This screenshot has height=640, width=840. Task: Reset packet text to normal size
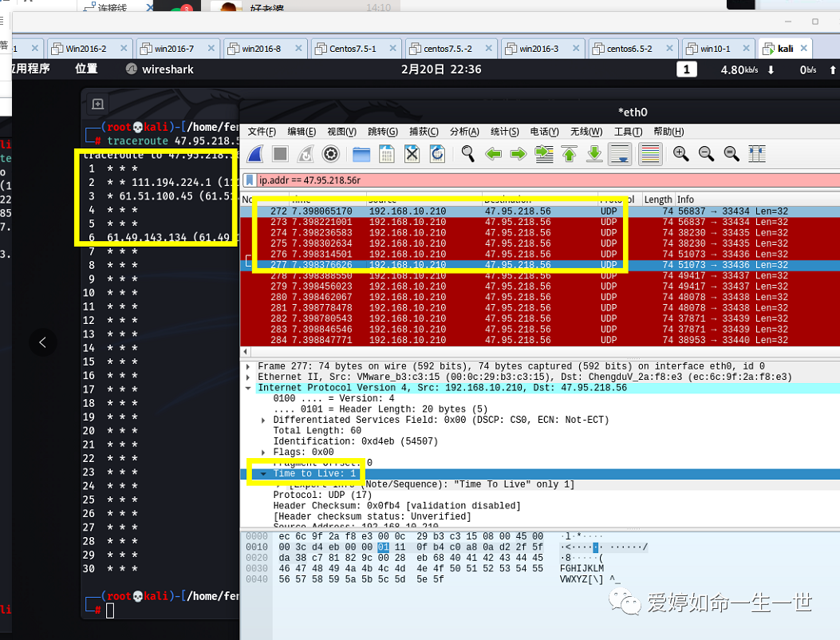[732, 154]
